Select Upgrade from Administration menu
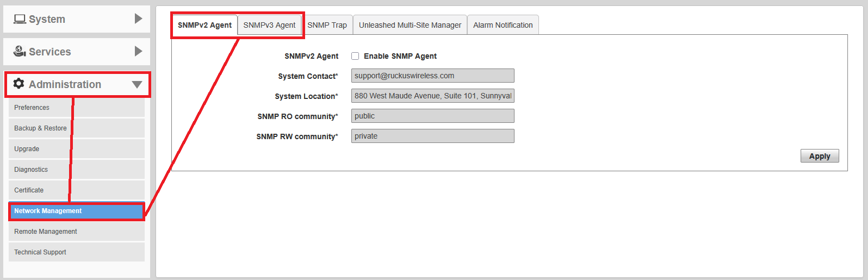Image resolution: width=868 pixels, height=280 pixels. pos(27,149)
